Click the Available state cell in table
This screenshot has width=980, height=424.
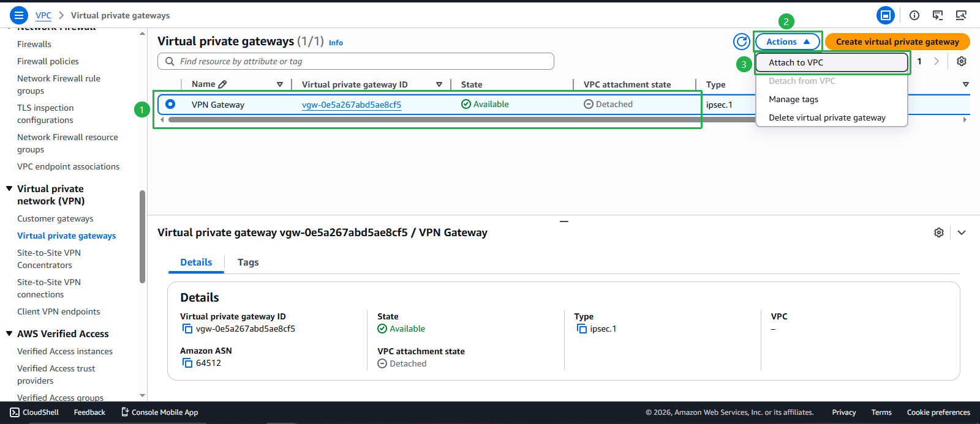pyautogui.click(x=485, y=104)
